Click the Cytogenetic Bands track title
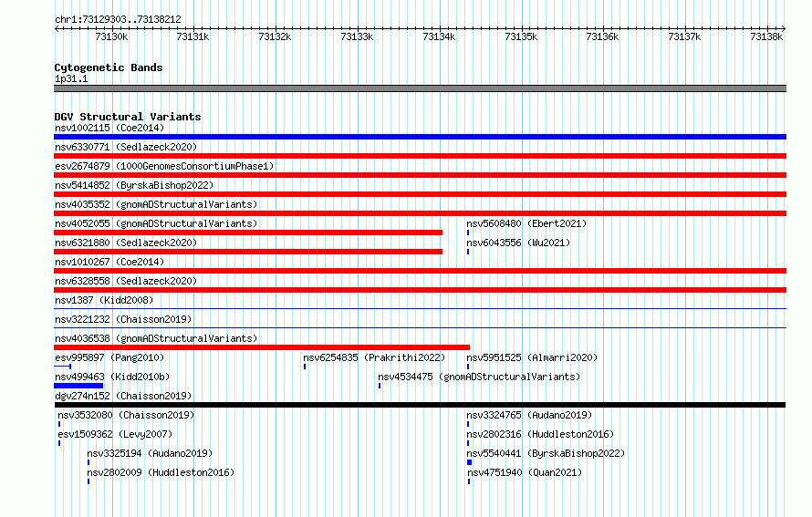The image size is (812, 517). click(109, 67)
